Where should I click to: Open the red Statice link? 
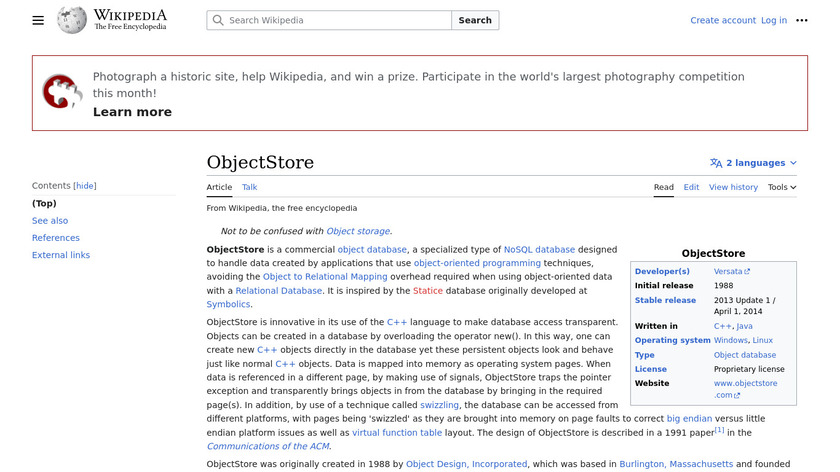(428, 291)
